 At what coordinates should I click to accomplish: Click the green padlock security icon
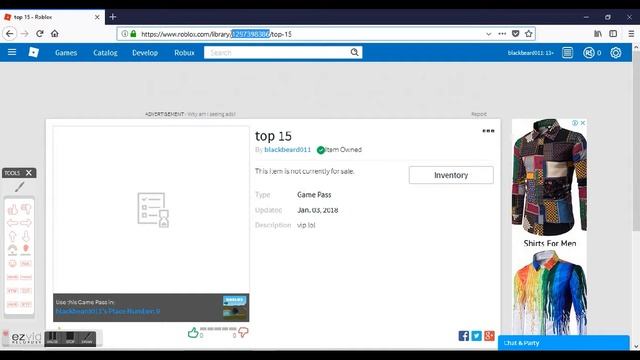click(x=133, y=34)
